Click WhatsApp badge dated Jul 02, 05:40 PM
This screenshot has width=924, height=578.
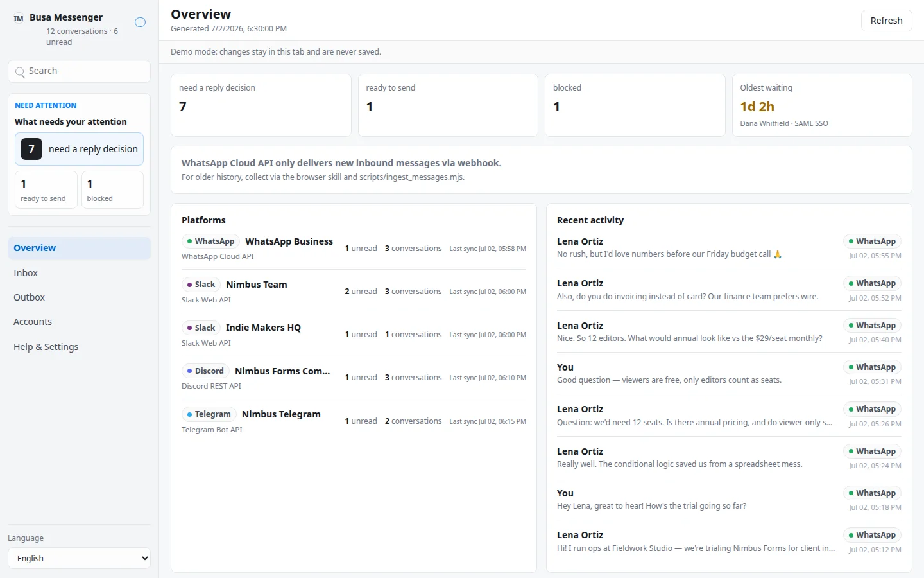(x=872, y=326)
